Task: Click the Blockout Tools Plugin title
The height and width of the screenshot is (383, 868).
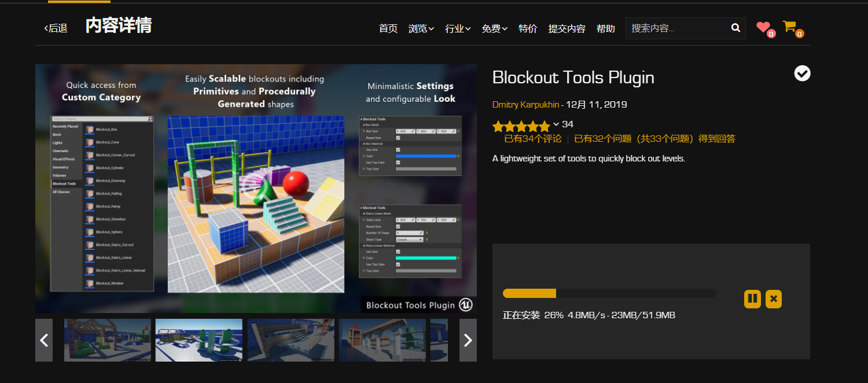Action: click(x=573, y=78)
